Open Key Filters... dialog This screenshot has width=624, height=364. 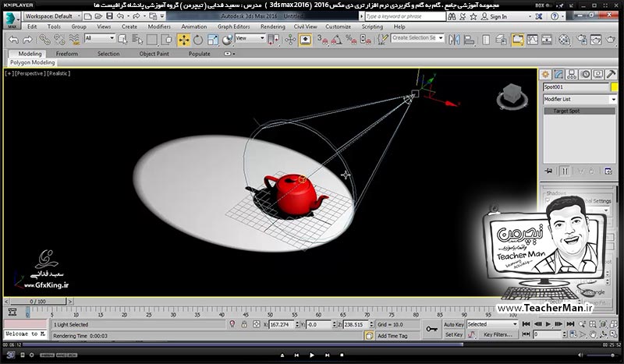pos(498,334)
